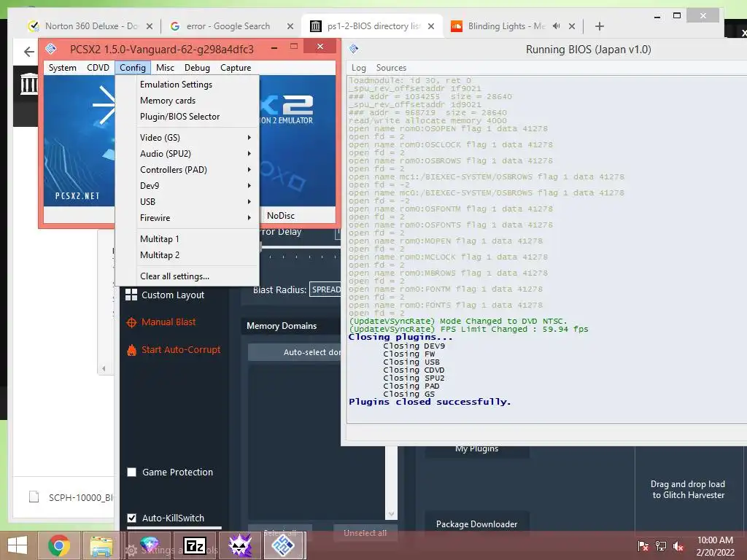The image size is (747, 560).
Task: Close the error Google Search tab
Action: [290, 26]
